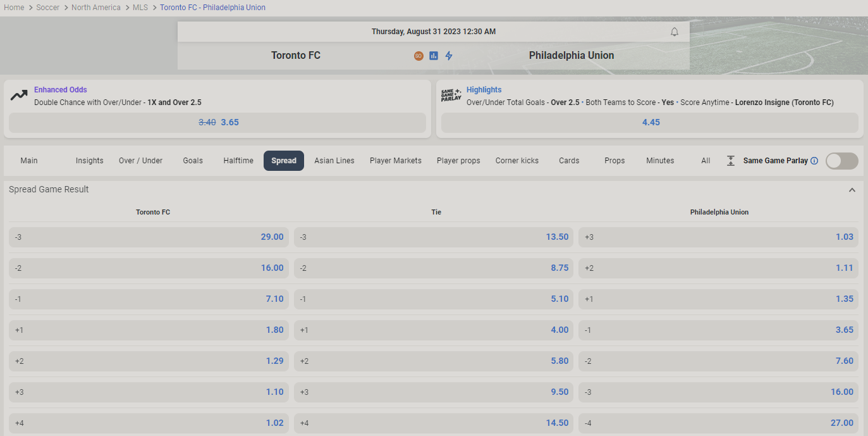Click the collapse-all markets icon beside All tab
Screen dimensions: 868x436
coord(731,161)
